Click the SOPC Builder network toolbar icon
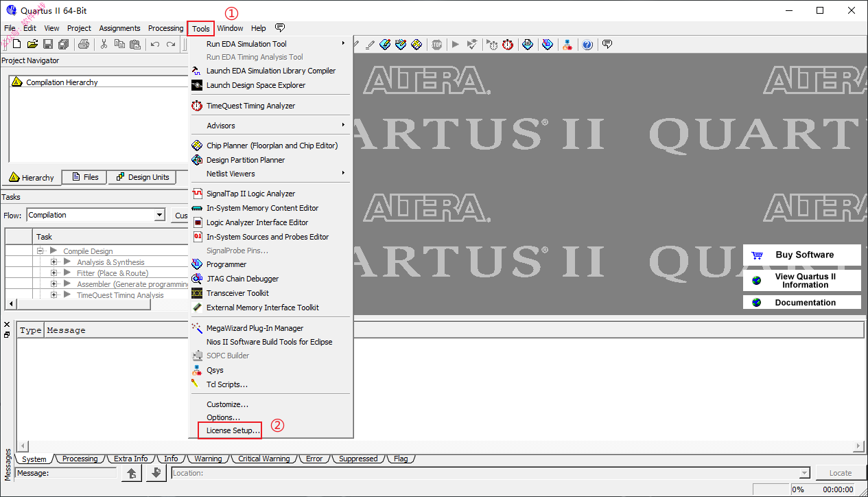The width and height of the screenshot is (868, 497). coord(567,45)
